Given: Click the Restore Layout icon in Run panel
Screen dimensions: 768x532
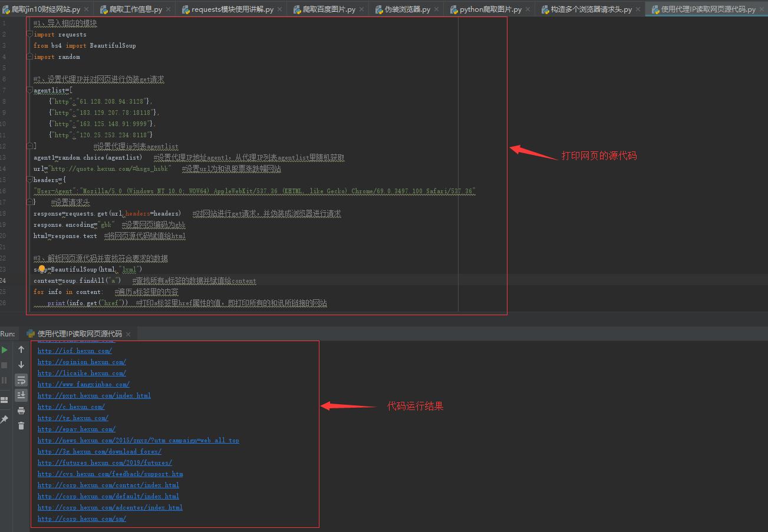Looking at the screenshot, I should (x=5, y=399).
